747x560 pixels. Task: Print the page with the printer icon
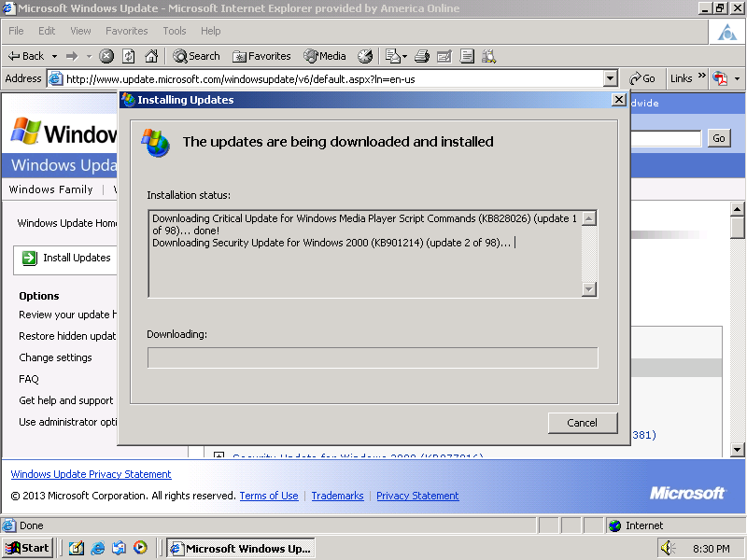coord(422,56)
